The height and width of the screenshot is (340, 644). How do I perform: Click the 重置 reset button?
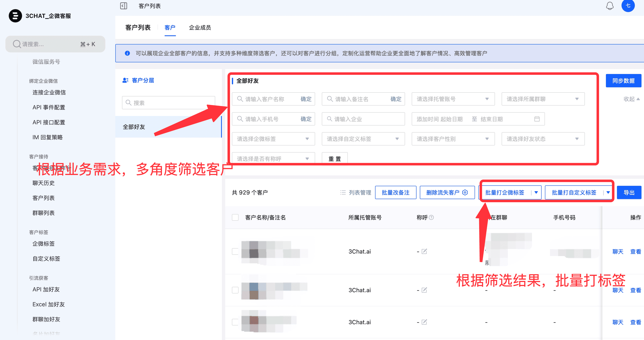pos(334,159)
